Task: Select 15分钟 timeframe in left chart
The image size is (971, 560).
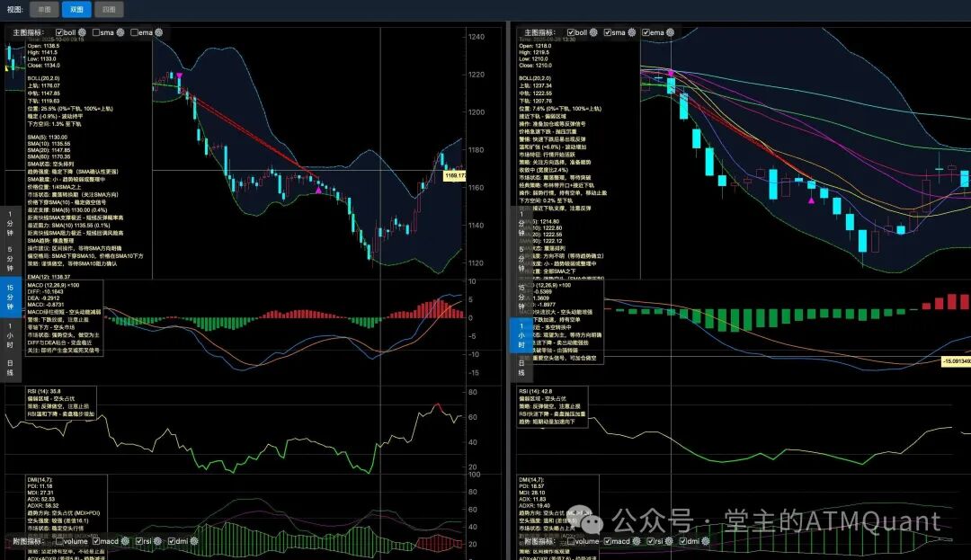Action: tap(10, 297)
